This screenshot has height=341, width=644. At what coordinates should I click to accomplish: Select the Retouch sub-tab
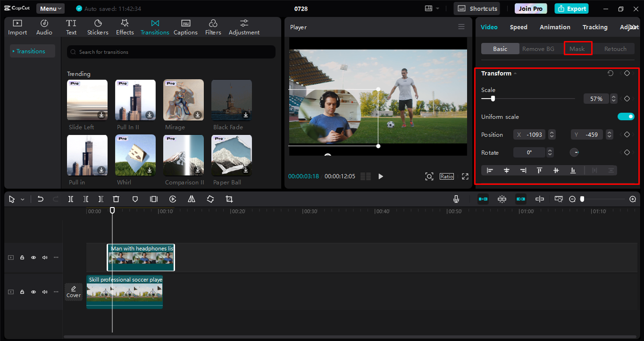[615, 49]
